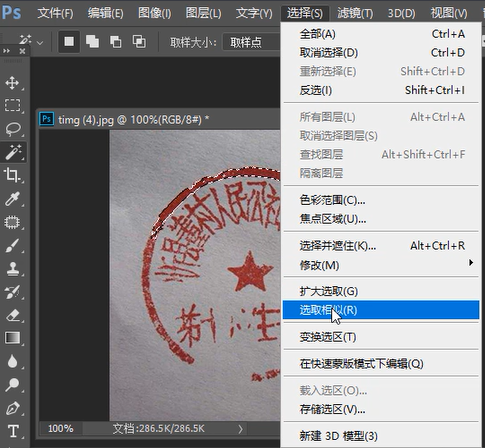This screenshot has height=448, width=485.
Task: Open 选择并遮住(K)... workspace
Action: click(x=381, y=246)
